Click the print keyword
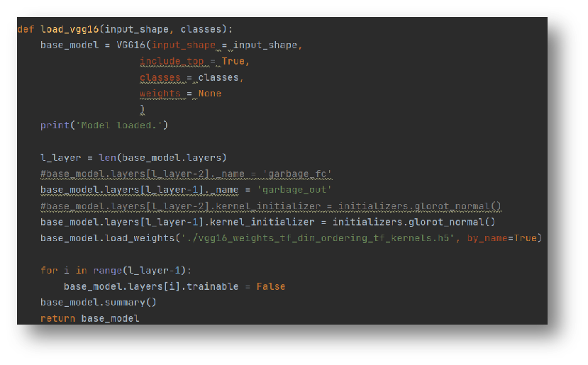 (55, 125)
